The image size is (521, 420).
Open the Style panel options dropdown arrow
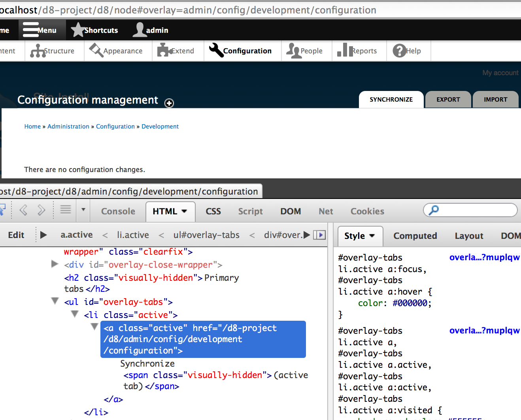tap(372, 236)
